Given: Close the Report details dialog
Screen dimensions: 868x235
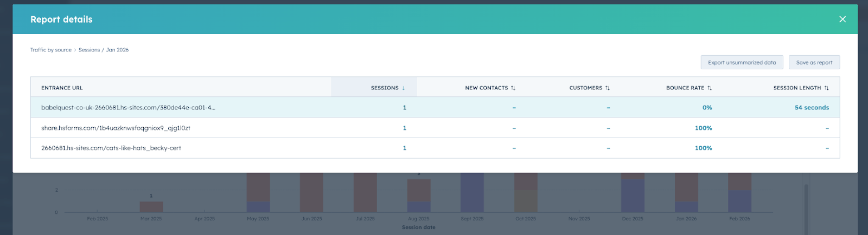Looking at the screenshot, I should click(842, 19).
